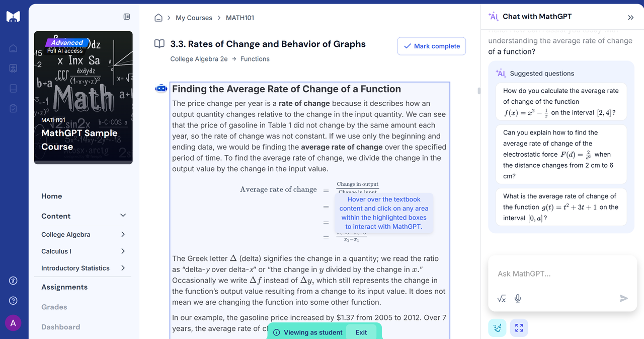This screenshot has height=339, width=644.
Task: Open Home in the course sidebar
Action: (52, 196)
